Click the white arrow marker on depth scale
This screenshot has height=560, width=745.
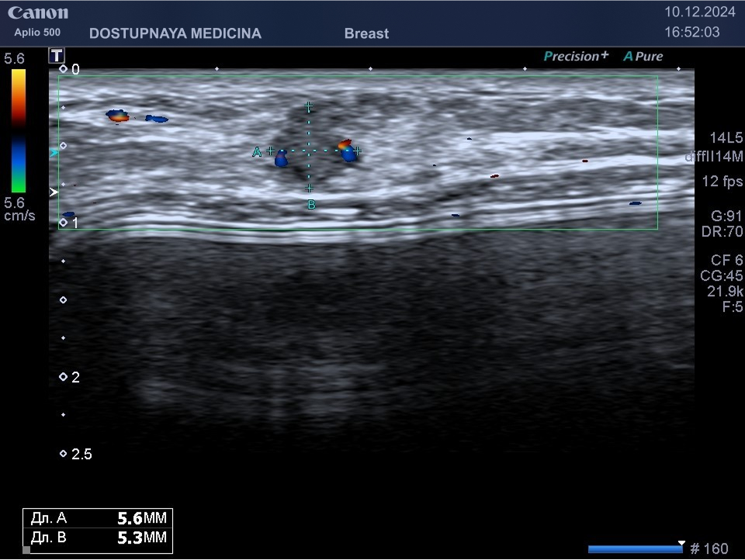(54, 191)
